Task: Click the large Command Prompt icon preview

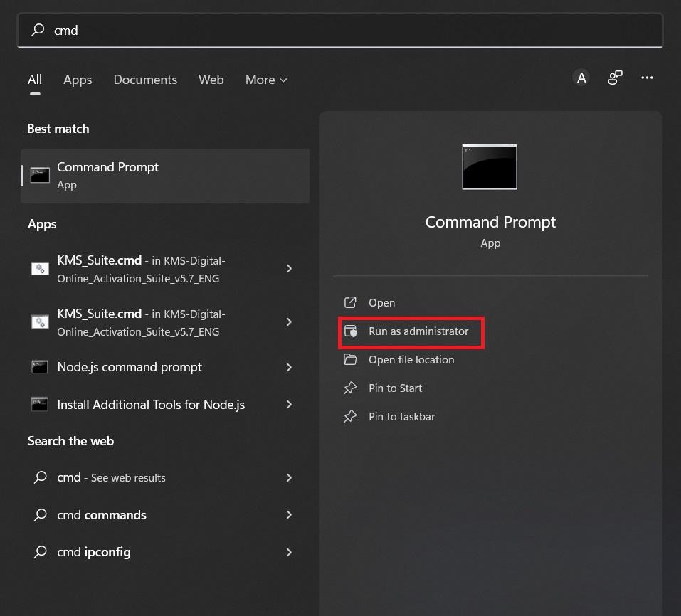Action: pos(490,166)
